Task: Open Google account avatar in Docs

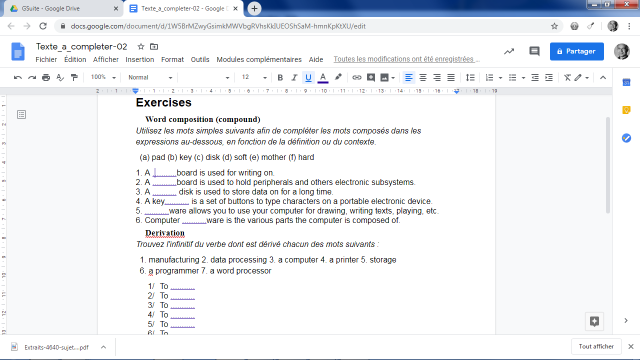Action: (x=622, y=51)
